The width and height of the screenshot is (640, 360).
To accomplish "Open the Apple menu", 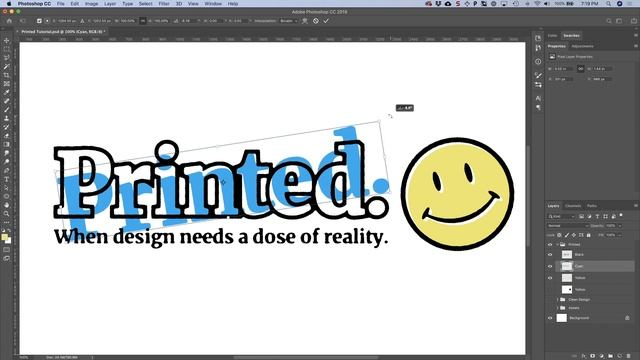I will pyautogui.click(x=9, y=4).
